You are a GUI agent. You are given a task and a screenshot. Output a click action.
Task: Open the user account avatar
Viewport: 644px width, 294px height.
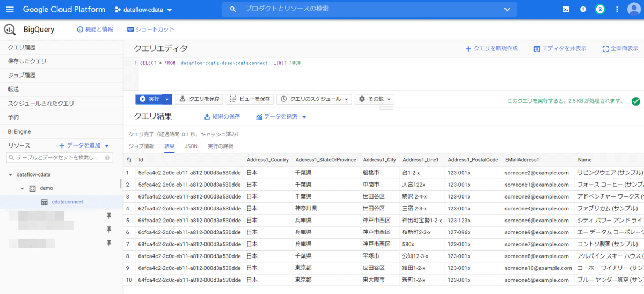634,10
